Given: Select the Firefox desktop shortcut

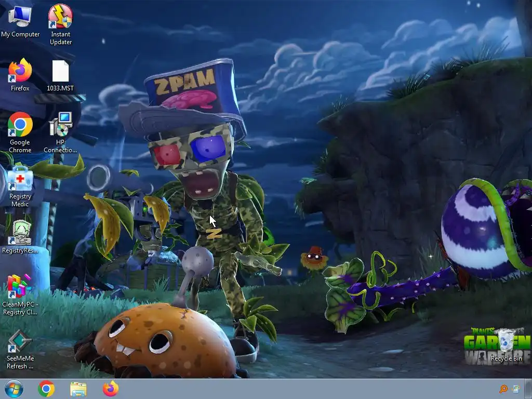Looking at the screenshot, I should point(20,75).
